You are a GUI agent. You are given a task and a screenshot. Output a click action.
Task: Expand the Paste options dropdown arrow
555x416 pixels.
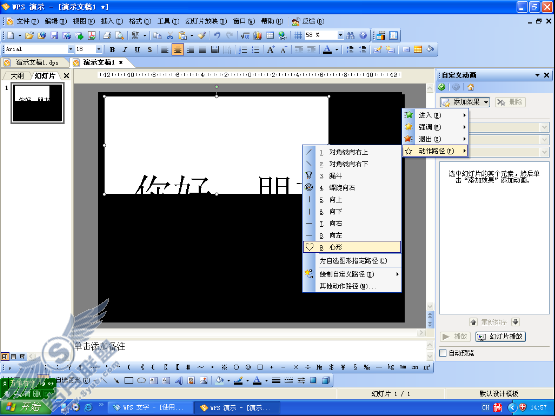pyautogui.click(x=191, y=35)
